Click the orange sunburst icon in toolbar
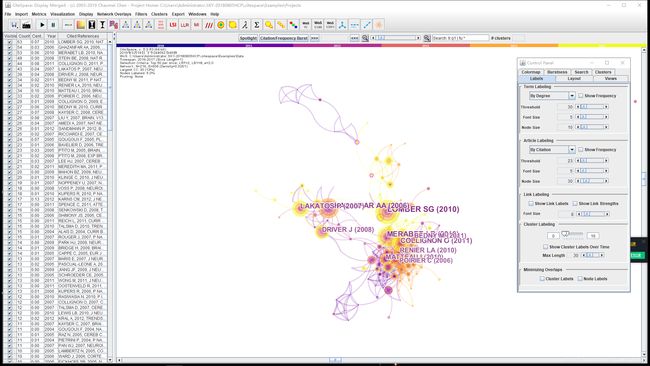 [379, 25]
